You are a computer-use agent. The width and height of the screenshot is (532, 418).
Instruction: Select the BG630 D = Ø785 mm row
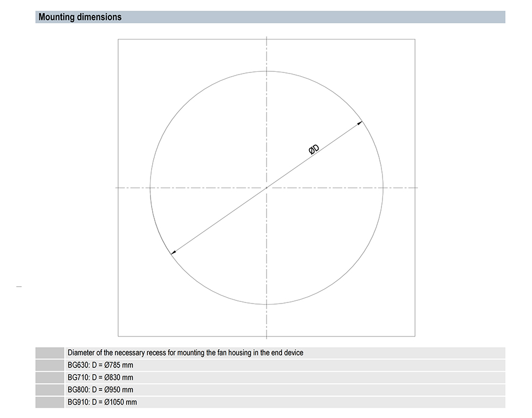coord(100,365)
